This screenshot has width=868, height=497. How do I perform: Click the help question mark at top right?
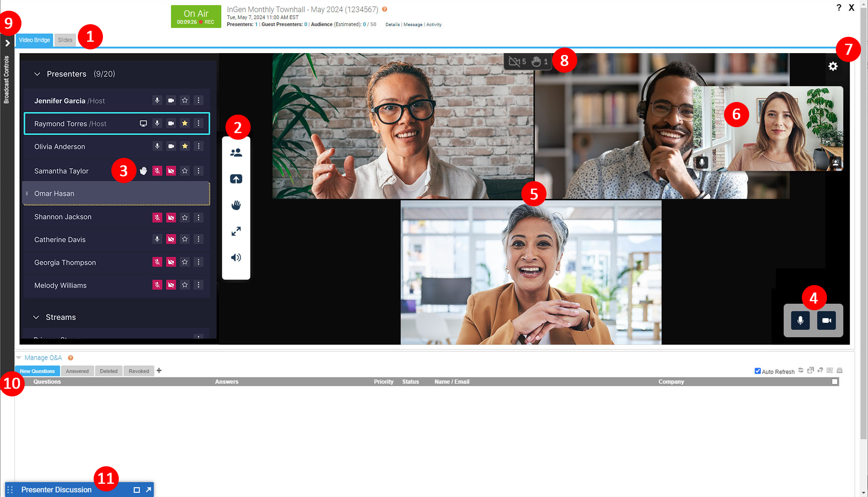(x=839, y=7)
